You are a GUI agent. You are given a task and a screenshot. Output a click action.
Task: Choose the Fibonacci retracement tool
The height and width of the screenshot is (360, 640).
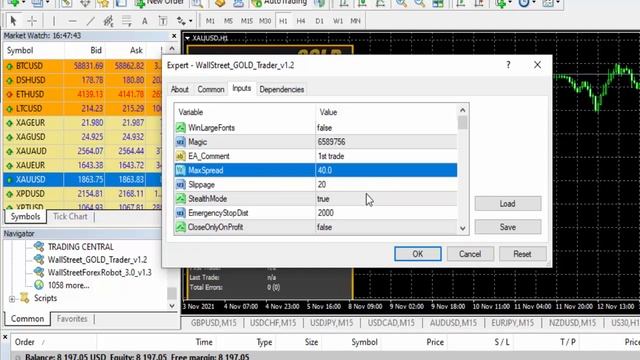pyautogui.click(x=127, y=21)
